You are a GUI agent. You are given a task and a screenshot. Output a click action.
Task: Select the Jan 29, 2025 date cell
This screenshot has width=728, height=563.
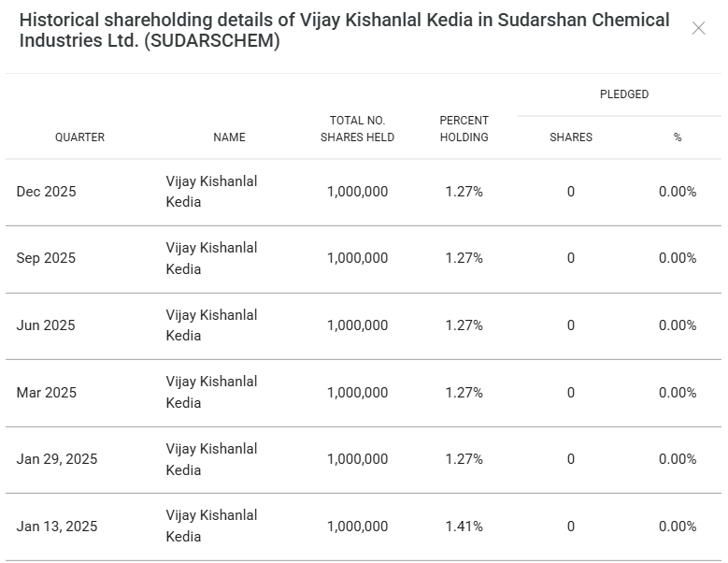click(x=56, y=459)
